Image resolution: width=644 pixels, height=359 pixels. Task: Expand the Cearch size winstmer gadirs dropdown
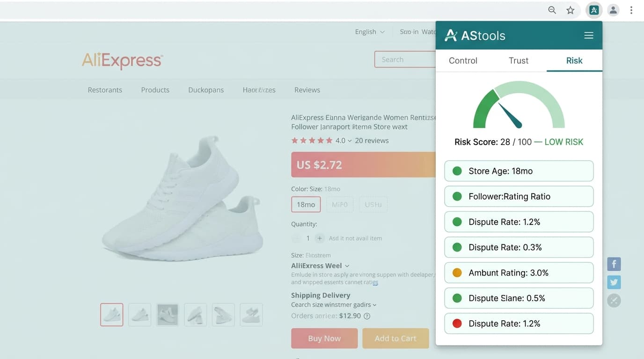334,305
